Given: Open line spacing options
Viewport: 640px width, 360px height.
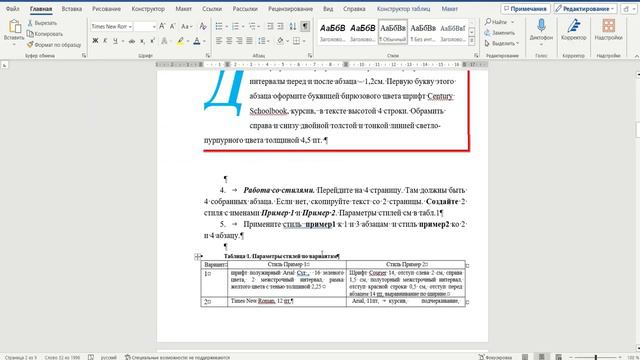Looking at the screenshot, I should coord(263,41).
